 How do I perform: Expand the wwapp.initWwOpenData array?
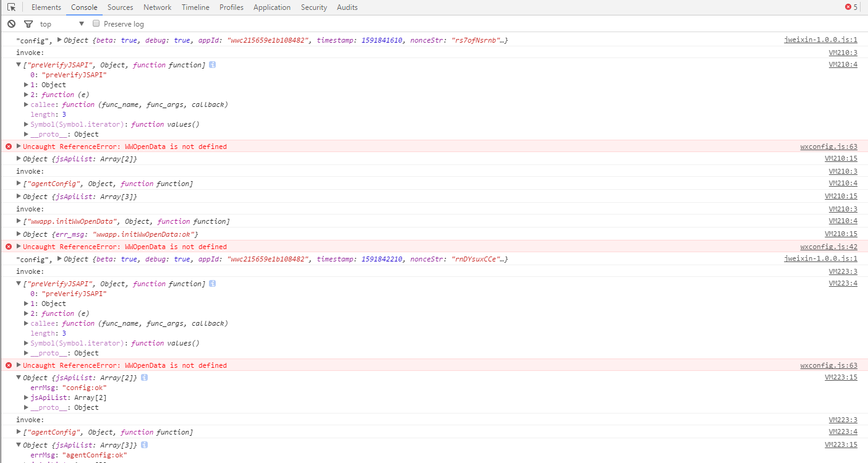click(19, 221)
